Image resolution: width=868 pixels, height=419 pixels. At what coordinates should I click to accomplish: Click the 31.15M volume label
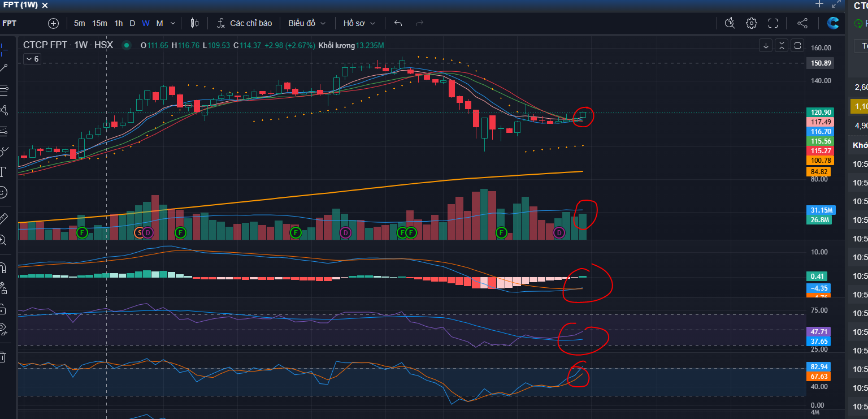point(821,210)
